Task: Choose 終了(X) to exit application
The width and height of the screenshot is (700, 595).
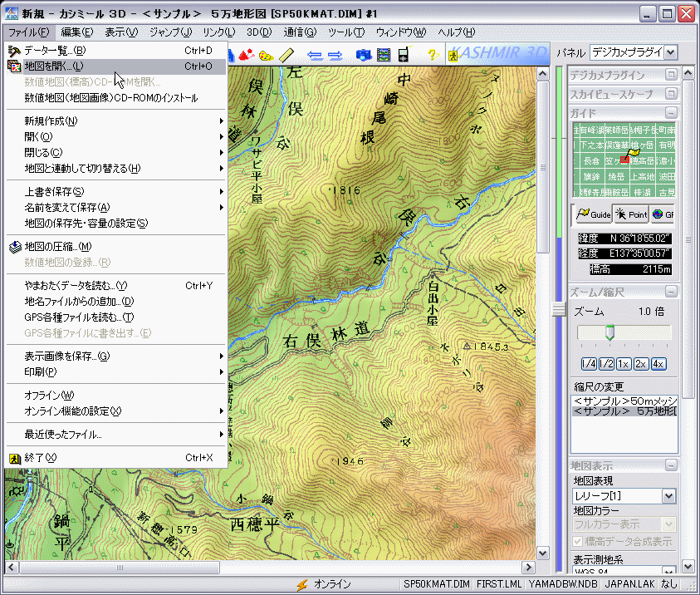Action: 116,458
